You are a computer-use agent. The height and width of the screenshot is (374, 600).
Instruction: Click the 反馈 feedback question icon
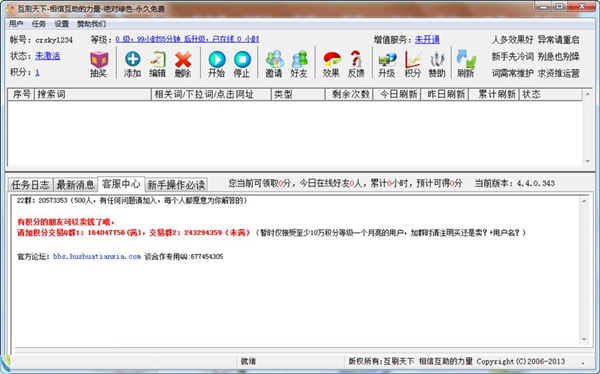pyautogui.click(x=356, y=59)
